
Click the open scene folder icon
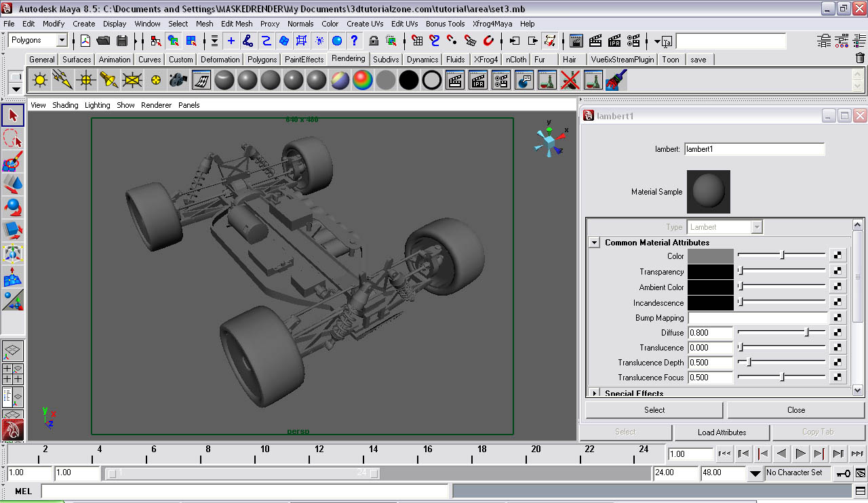tap(104, 41)
